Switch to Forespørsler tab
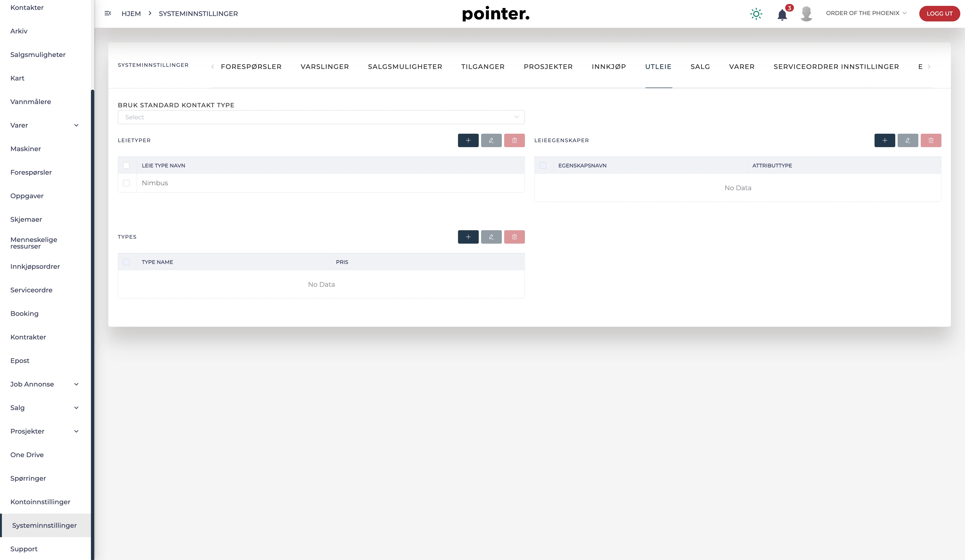Viewport: 965px width, 560px height. point(251,67)
